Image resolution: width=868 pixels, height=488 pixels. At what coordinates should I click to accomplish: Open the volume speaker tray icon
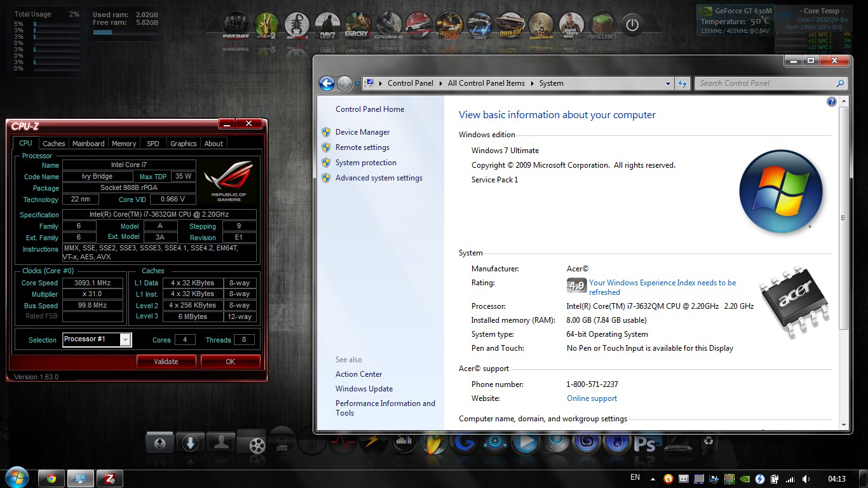tap(806, 478)
